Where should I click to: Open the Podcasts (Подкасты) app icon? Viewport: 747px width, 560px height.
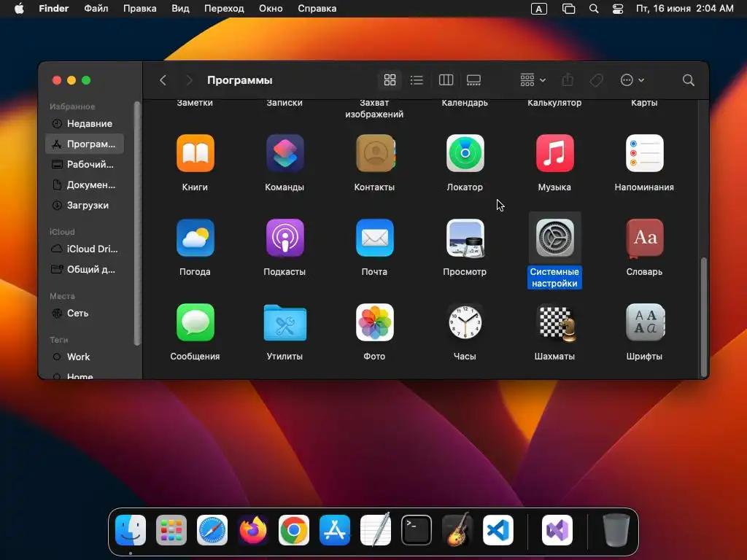coord(285,238)
